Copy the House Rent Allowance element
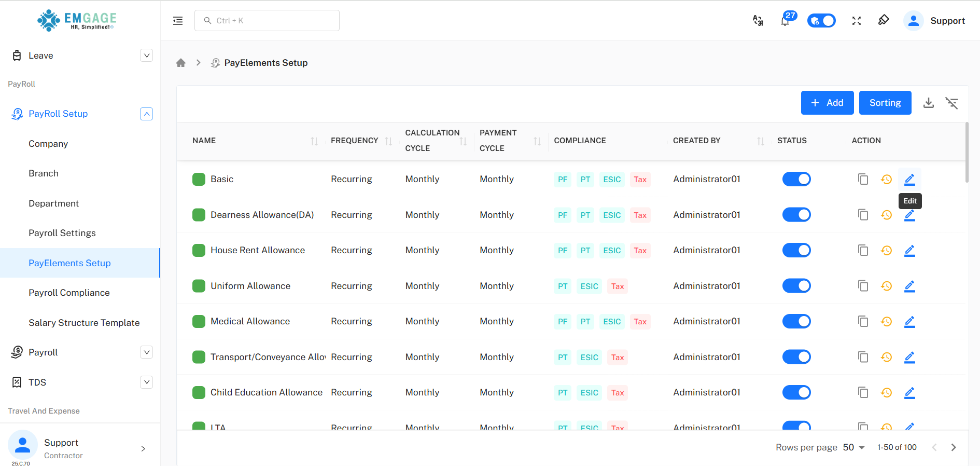The width and height of the screenshot is (980, 466). [x=863, y=251]
